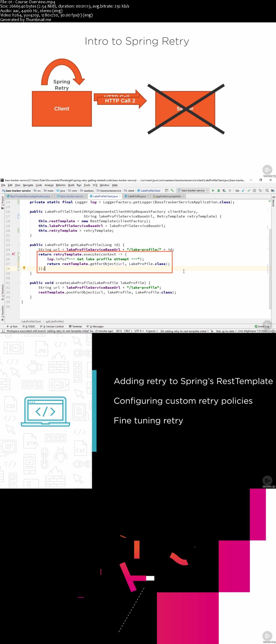This screenshot has height=644, width=276.
Task: Open the Terminal tool window
Action: [x=75, y=326]
